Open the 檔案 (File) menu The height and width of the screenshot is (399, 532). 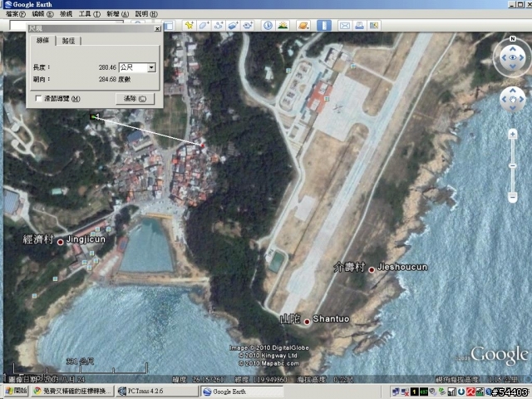click(16, 14)
